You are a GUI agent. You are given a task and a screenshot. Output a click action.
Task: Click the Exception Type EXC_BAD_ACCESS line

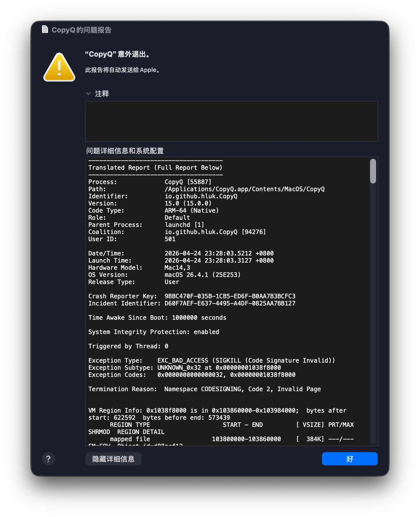(212, 360)
